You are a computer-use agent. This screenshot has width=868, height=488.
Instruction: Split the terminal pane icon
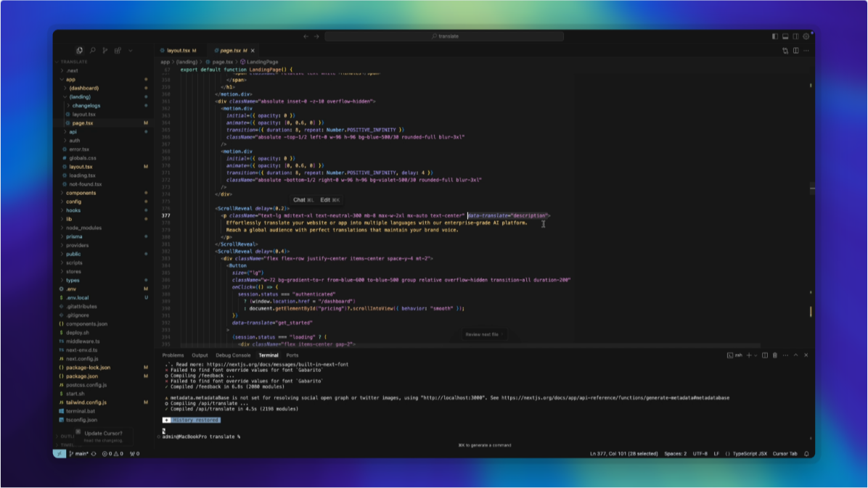(x=765, y=355)
